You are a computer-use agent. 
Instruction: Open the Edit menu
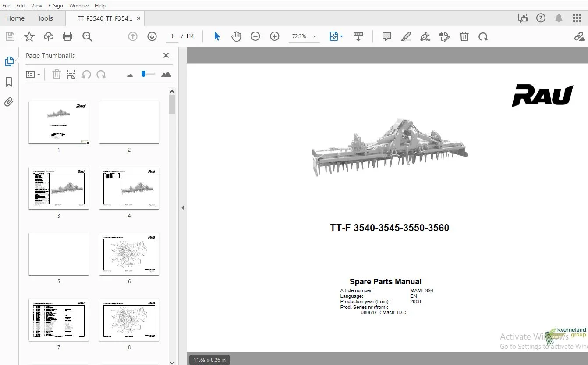pyautogui.click(x=21, y=5)
